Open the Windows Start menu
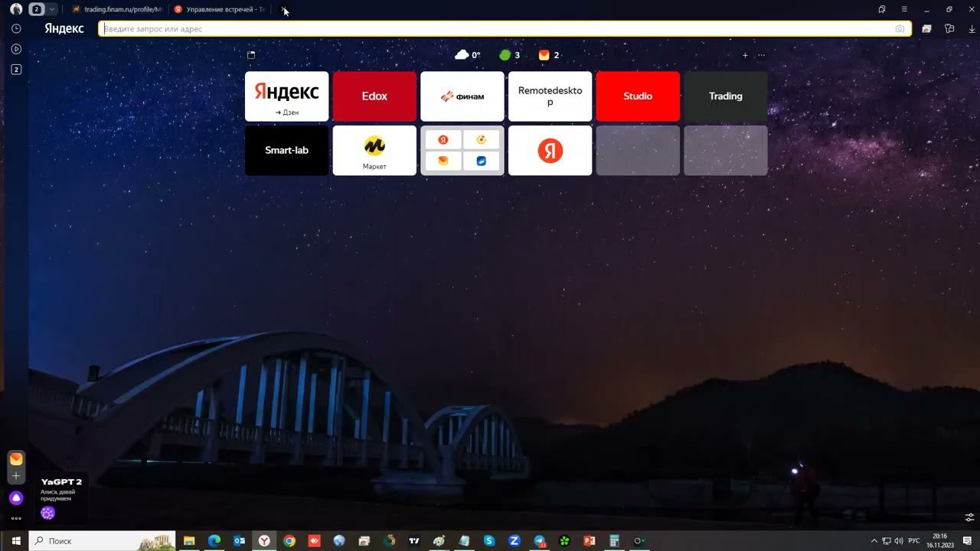980x551 pixels. tap(15, 541)
